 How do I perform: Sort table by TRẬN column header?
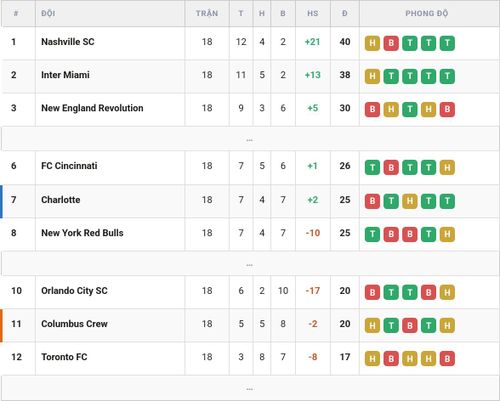click(x=207, y=13)
